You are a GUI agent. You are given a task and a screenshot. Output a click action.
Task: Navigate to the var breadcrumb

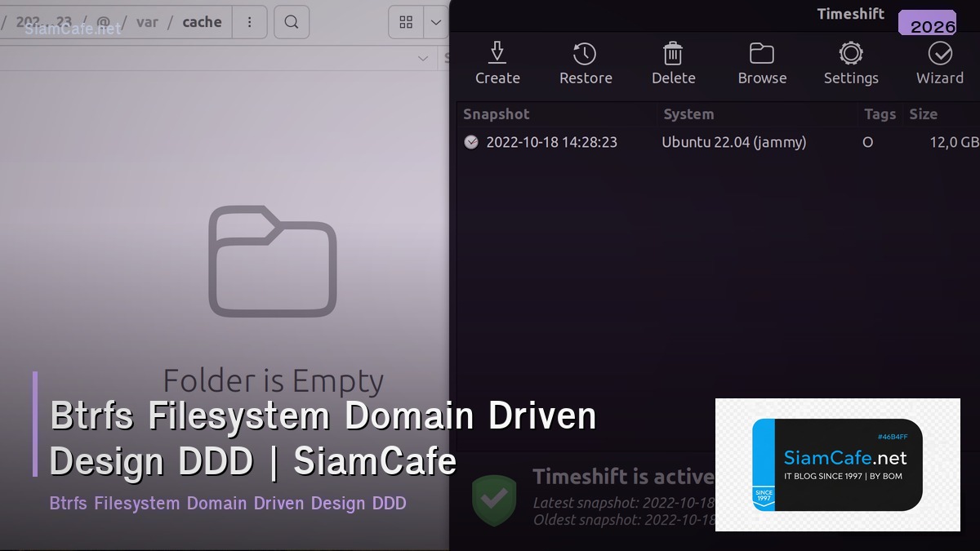pyautogui.click(x=148, y=22)
